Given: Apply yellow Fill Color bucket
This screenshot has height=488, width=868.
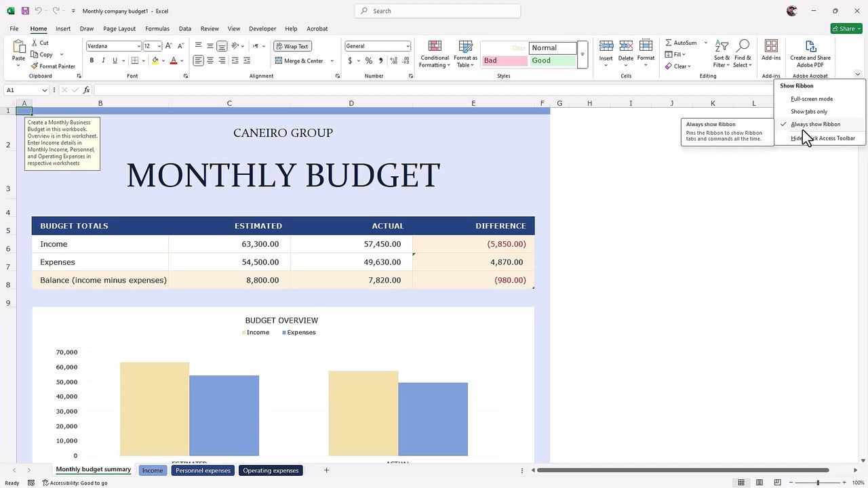Looking at the screenshot, I should tap(155, 60).
